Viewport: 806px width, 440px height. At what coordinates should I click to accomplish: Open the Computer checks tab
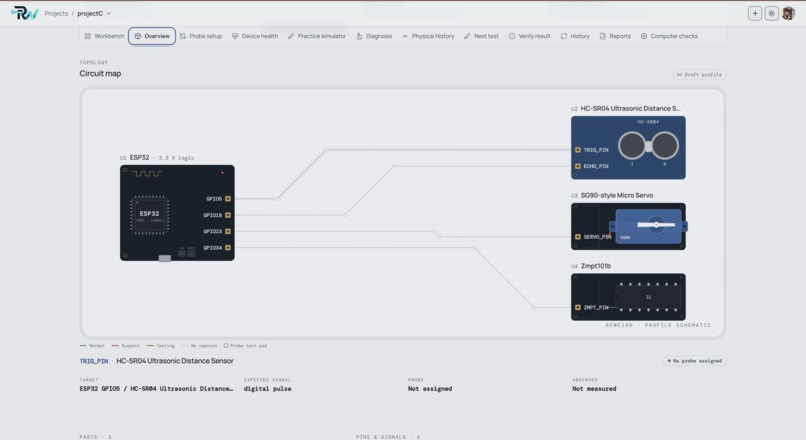(x=669, y=36)
